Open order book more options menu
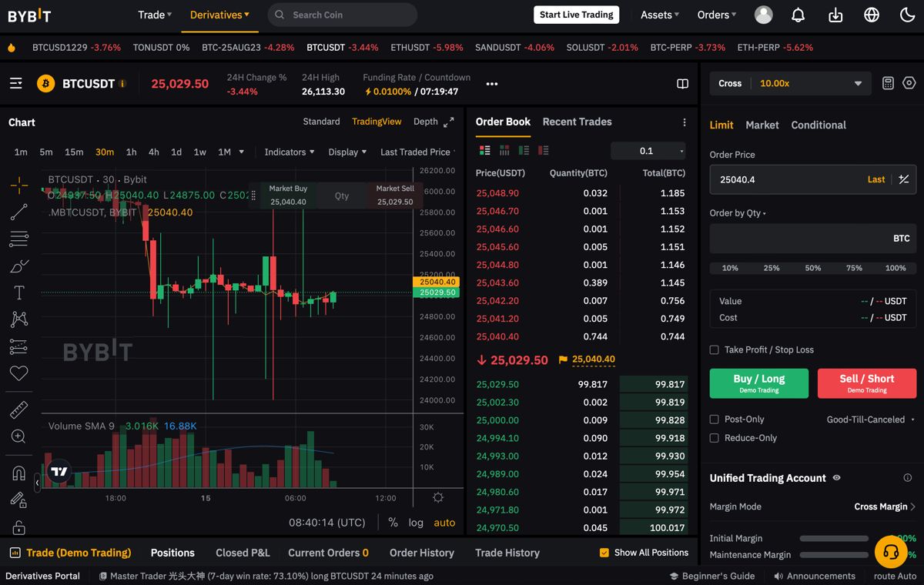This screenshot has height=585, width=924. pyautogui.click(x=685, y=122)
